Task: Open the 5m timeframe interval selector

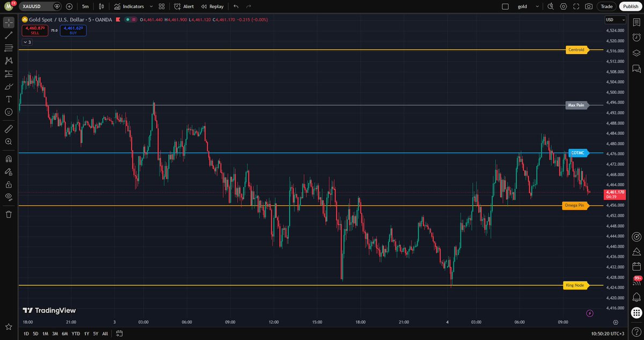Action: tap(85, 6)
